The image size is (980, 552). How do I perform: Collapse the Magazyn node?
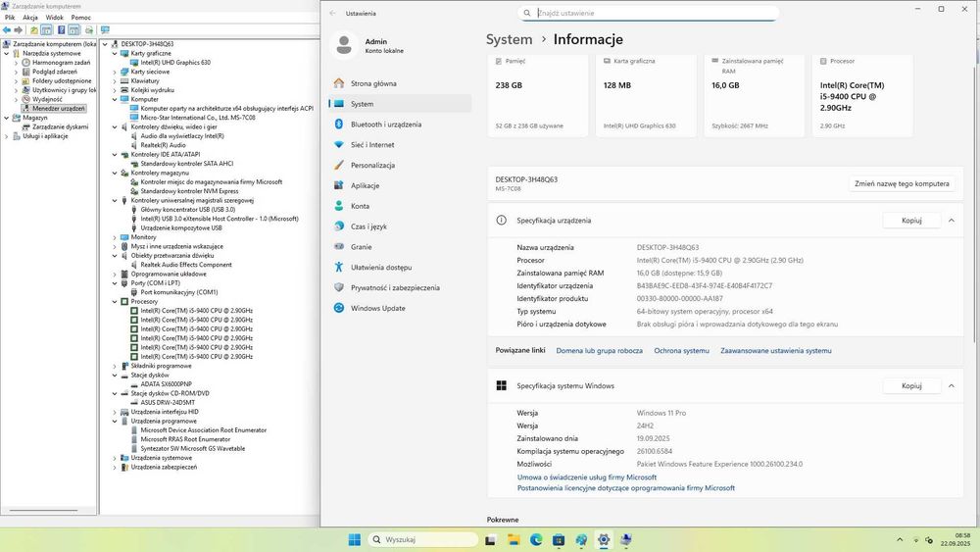[x=6, y=118]
